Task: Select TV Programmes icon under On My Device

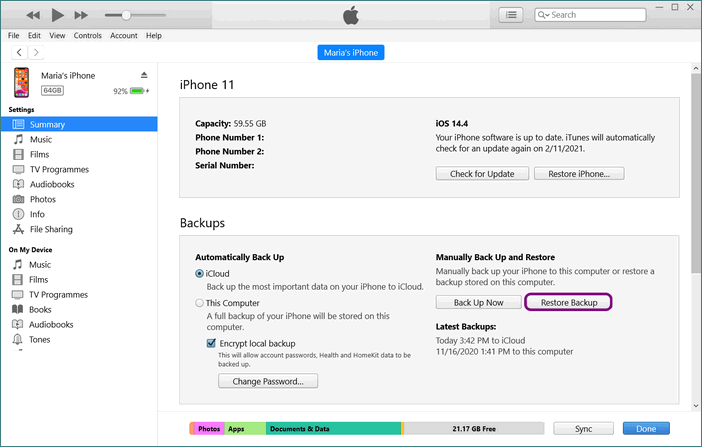Action: pyautogui.click(x=17, y=294)
